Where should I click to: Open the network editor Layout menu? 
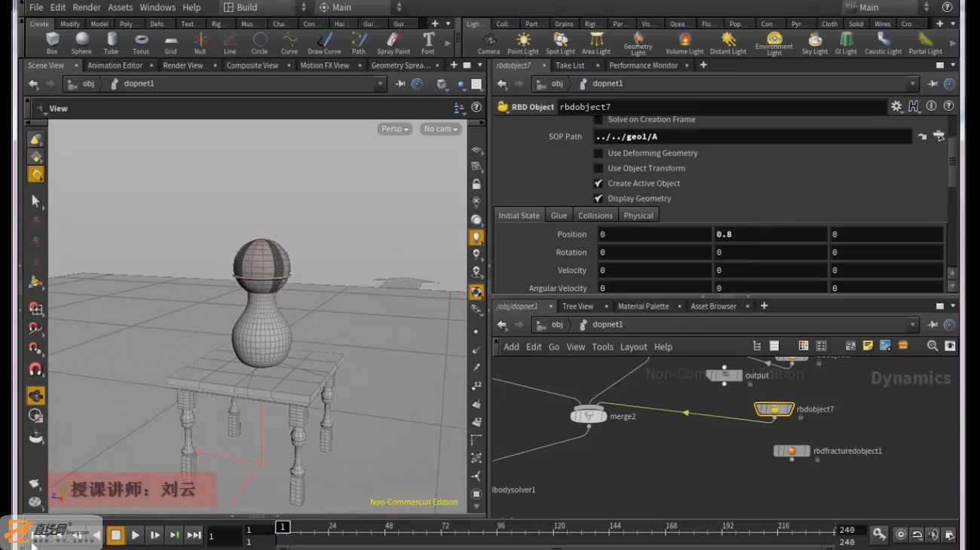pyautogui.click(x=633, y=347)
